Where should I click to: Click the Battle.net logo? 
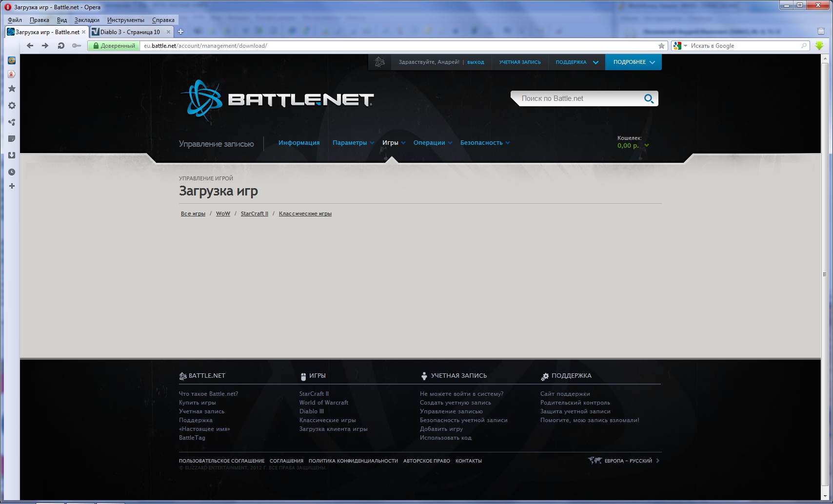(277, 100)
